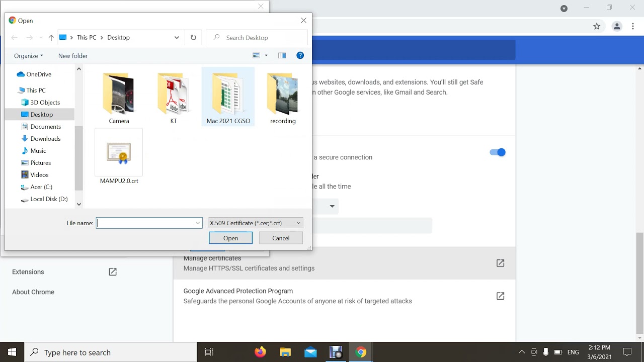Click Chrome icon on taskbar
644x362 pixels.
point(361,352)
